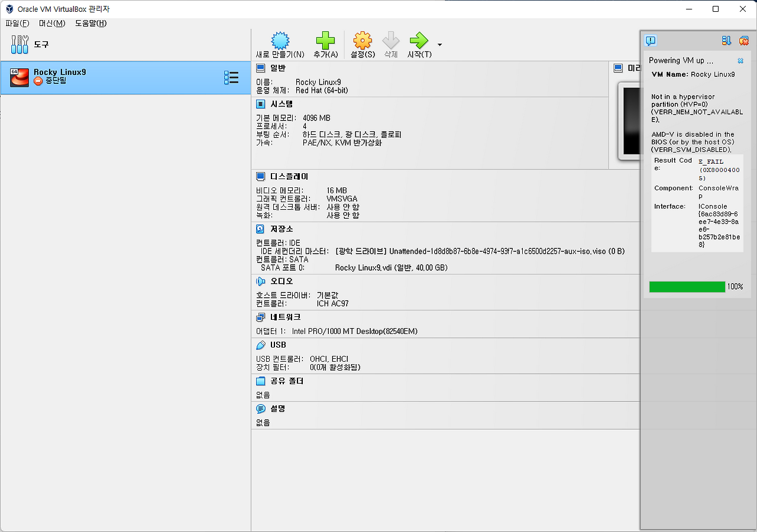The width and height of the screenshot is (757, 532).
Task: Click the Rocky Linux9.vdi SATA port entry
Action: (x=392, y=268)
